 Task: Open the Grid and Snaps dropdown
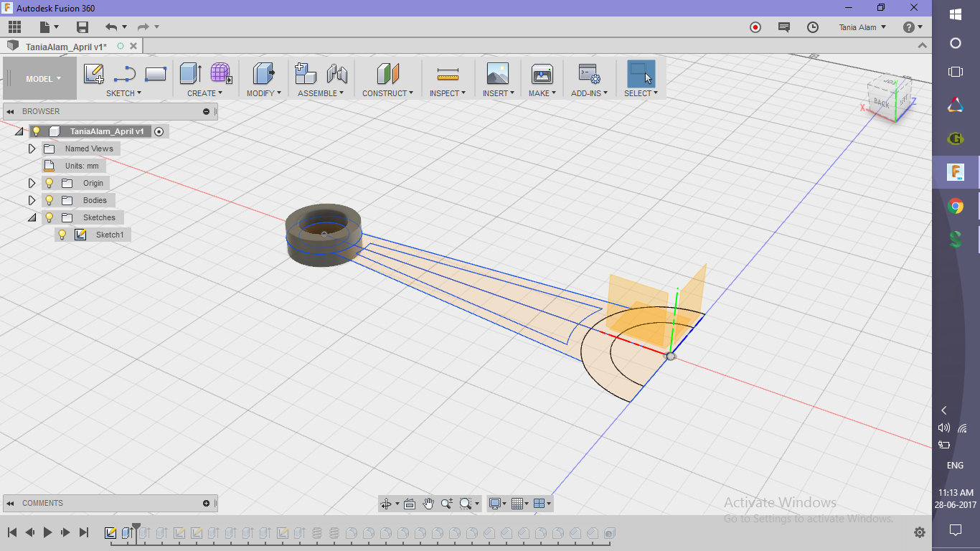[x=520, y=504]
